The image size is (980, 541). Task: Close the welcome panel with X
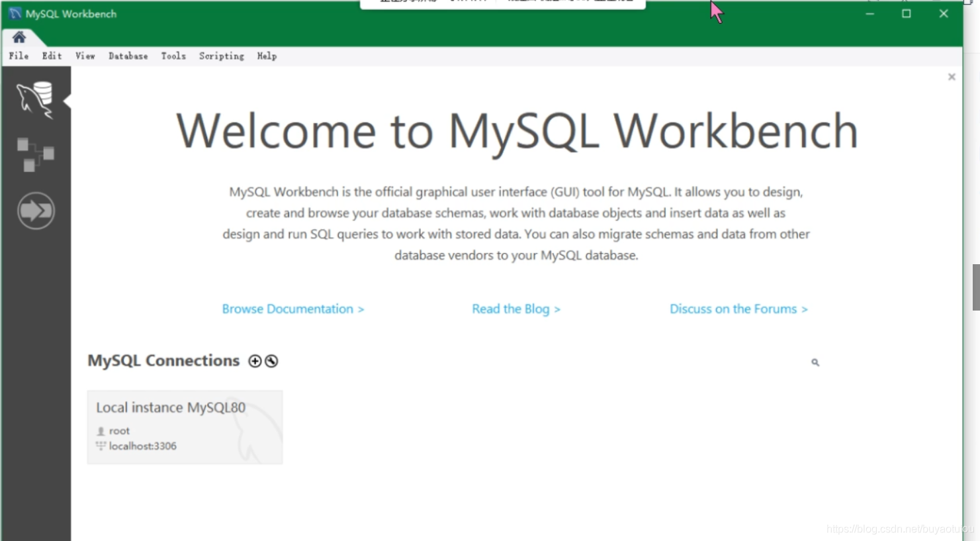coord(952,77)
